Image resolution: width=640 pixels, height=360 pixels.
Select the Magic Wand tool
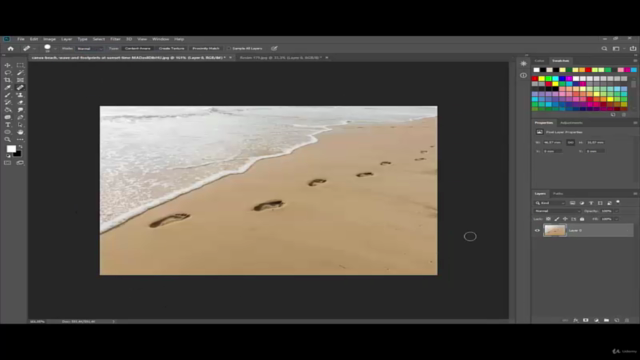(20, 73)
